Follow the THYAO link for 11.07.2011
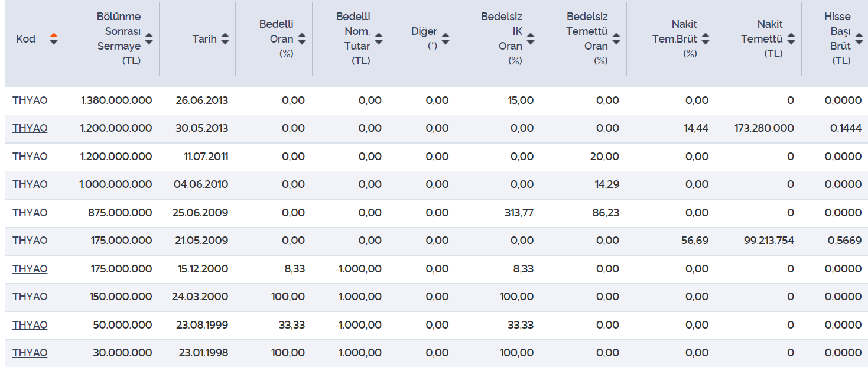Image resolution: width=868 pixels, height=367 pixels. [30, 157]
